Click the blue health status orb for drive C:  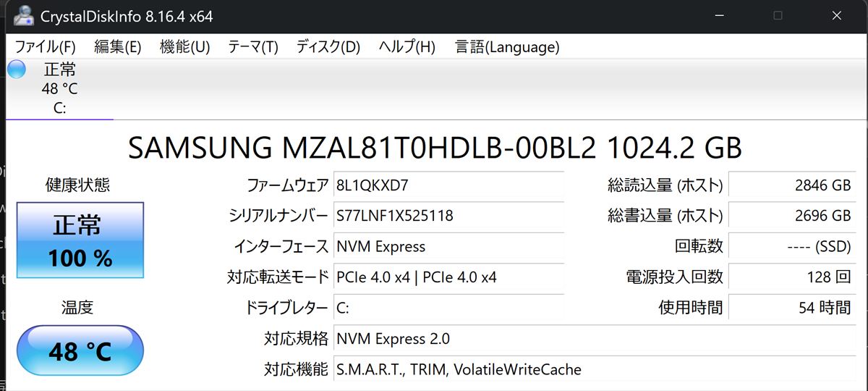pyautogui.click(x=17, y=70)
